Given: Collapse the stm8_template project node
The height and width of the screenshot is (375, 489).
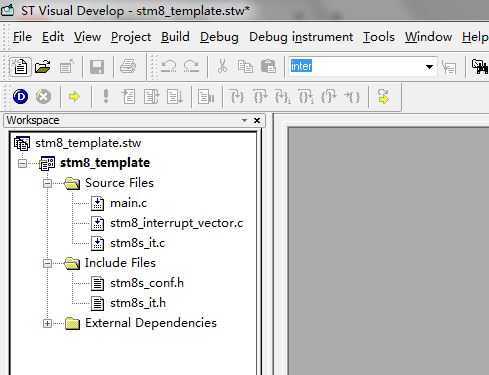Looking at the screenshot, I should coord(22,163).
